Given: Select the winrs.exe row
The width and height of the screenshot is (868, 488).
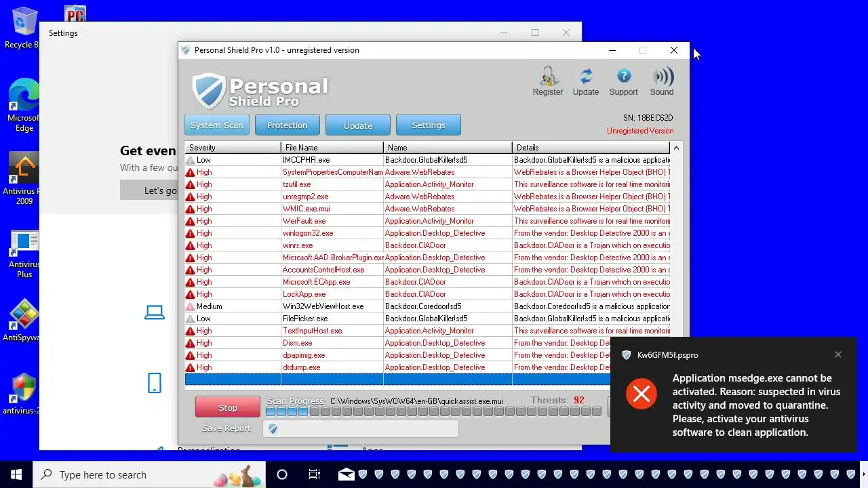Looking at the screenshot, I should click(427, 245).
